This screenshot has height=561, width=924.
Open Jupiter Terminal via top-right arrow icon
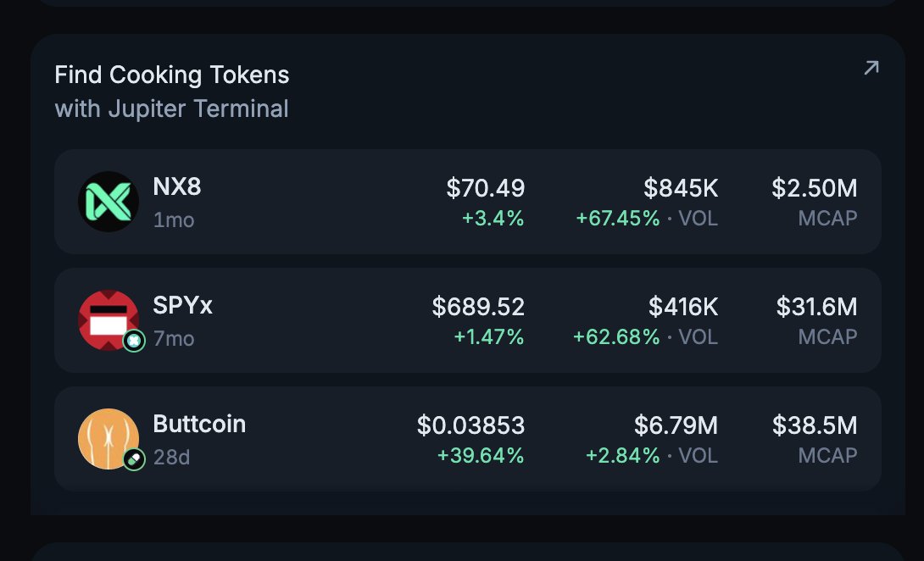click(871, 68)
